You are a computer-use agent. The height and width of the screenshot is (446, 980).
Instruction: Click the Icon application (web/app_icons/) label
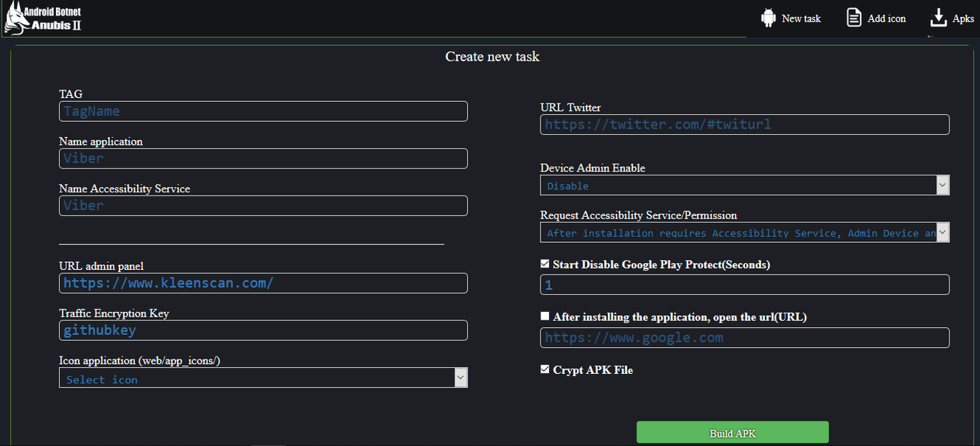click(x=139, y=360)
